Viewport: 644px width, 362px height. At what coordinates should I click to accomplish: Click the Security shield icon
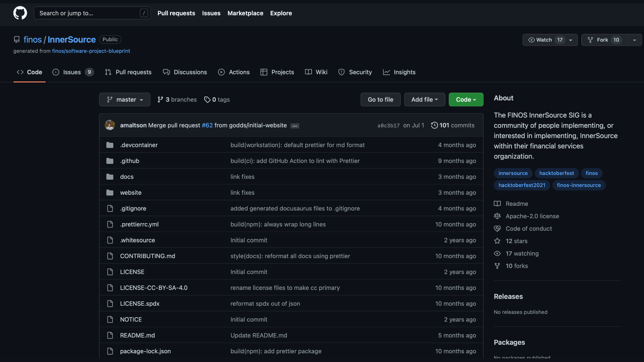pos(341,72)
